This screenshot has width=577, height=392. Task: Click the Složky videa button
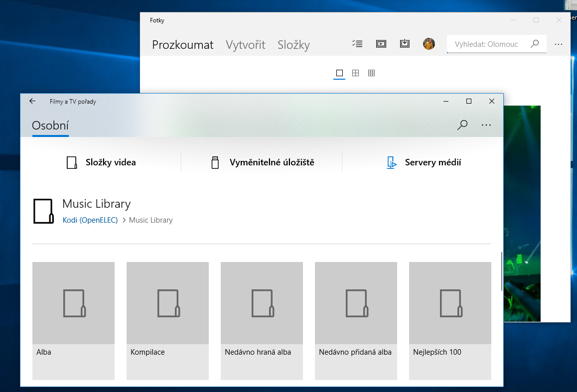click(101, 162)
